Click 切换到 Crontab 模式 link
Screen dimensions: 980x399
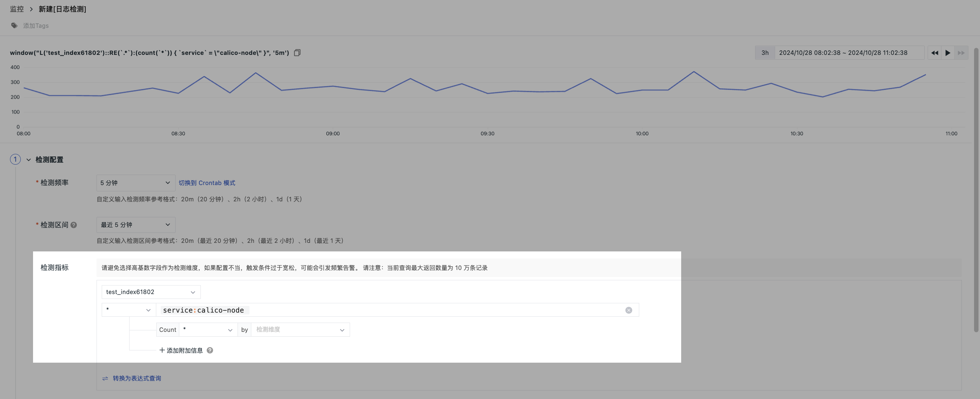pos(206,183)
